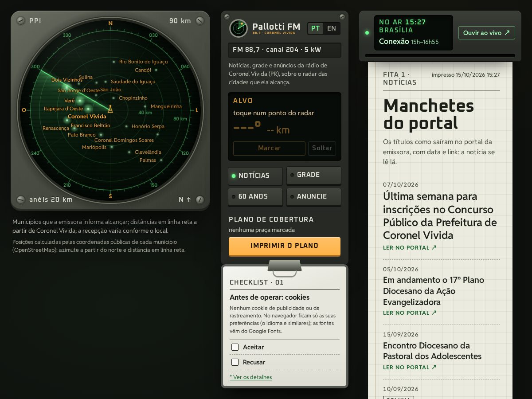Click headline 'Encontro Diocesano da Pastoral dos Adolescentes'
Screen dimensions: 532x399
pos(432,351)
